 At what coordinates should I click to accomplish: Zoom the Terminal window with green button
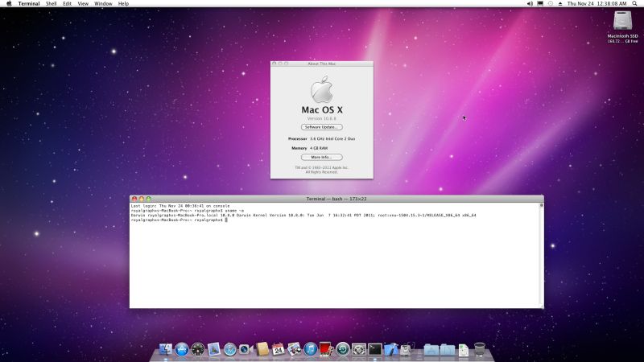pyautogui.click(x=149, y=199)
